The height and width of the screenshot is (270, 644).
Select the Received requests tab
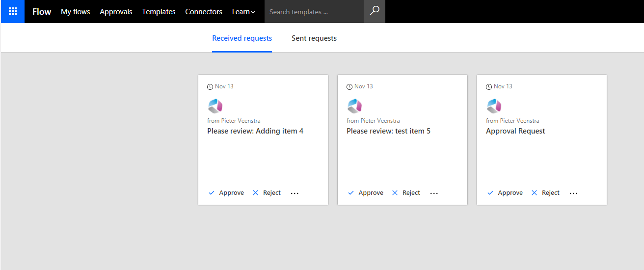242,38
